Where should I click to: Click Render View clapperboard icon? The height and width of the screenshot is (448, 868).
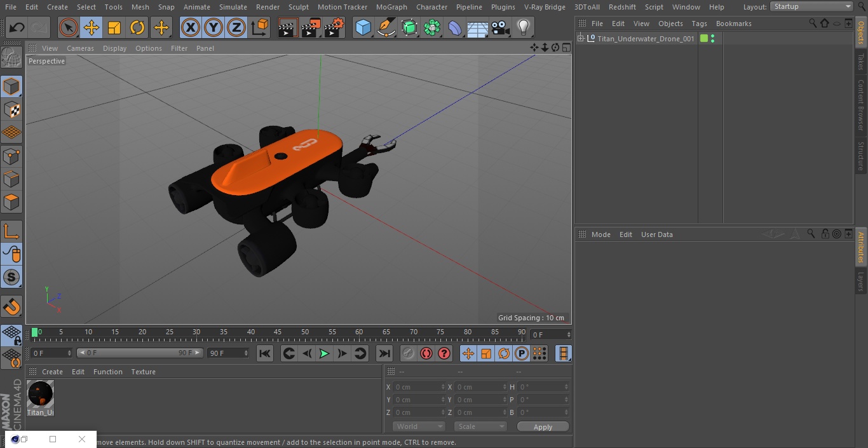288,28
